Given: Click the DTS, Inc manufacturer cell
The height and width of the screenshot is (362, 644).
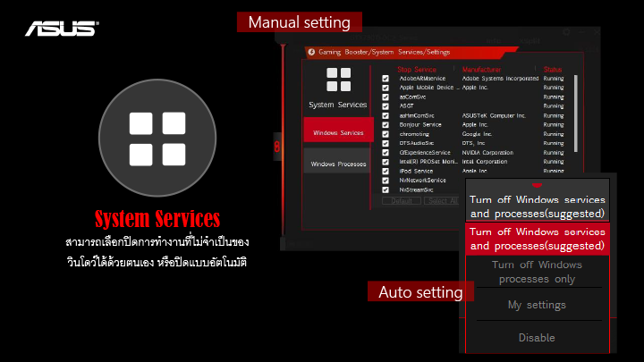Looking at the screenshot, I should coord(473,143).
